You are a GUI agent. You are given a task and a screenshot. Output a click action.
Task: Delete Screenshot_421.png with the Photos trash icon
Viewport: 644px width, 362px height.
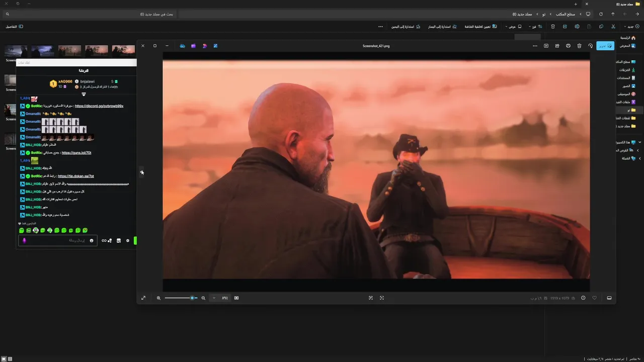pyautogui.click(x=579, y=46)
